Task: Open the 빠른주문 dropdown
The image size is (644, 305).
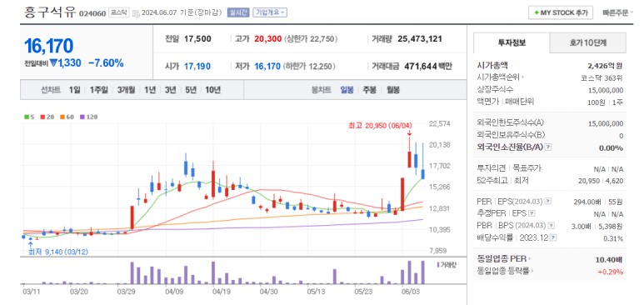Action: click(618, 12)
